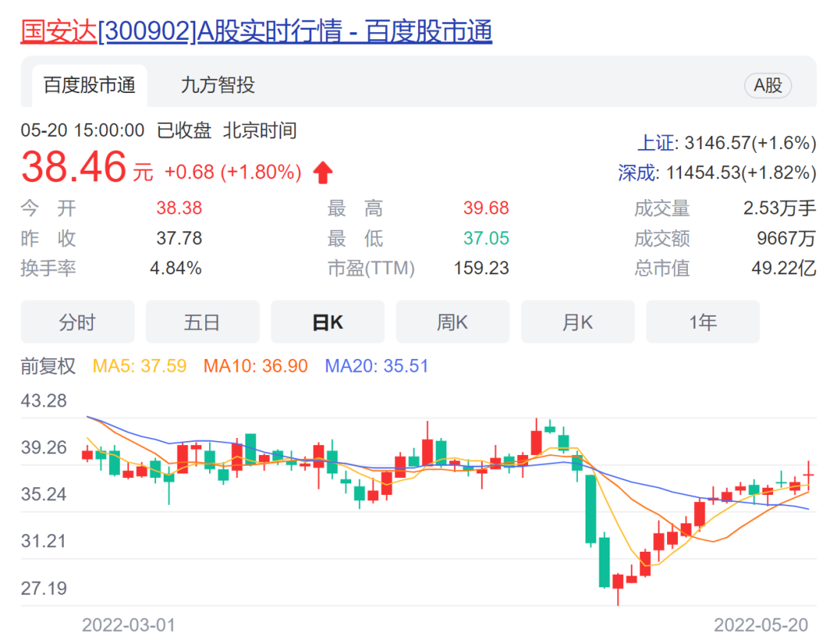This screenshot has width=830, height=644.
Task: Click the red up-arrow price indicator
Action: pyautogui.click(x=323, y=173)
